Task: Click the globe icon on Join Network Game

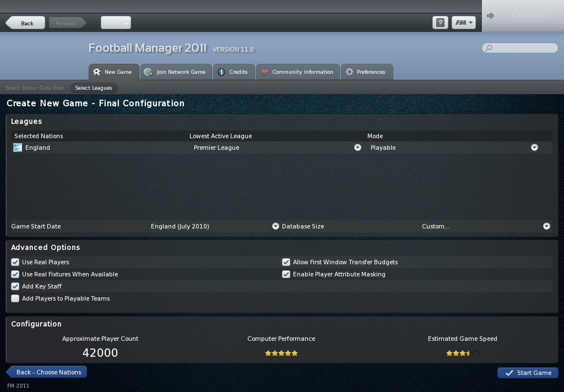Action: click(148, 72)
